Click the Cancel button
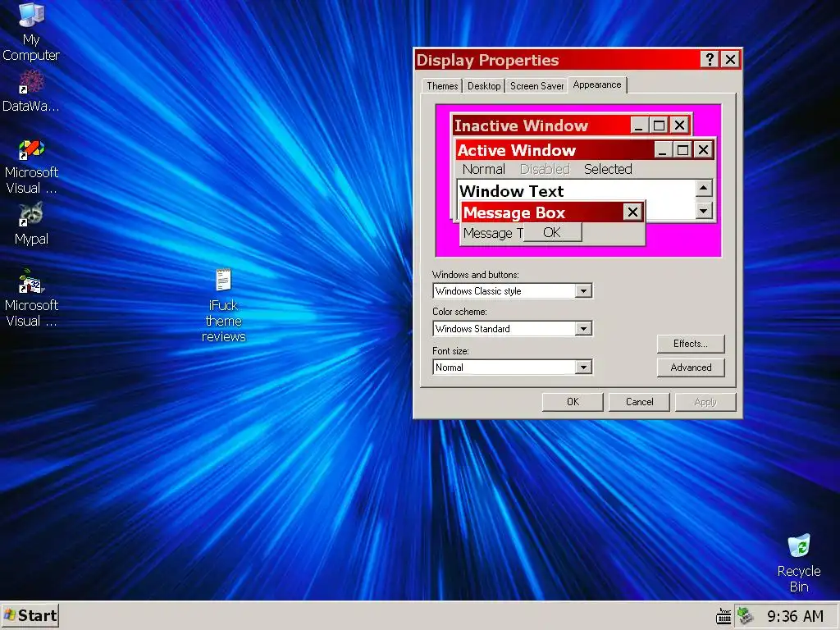This screenshot has width=840, height=630. pyautogui.click(x=639, y=402)
